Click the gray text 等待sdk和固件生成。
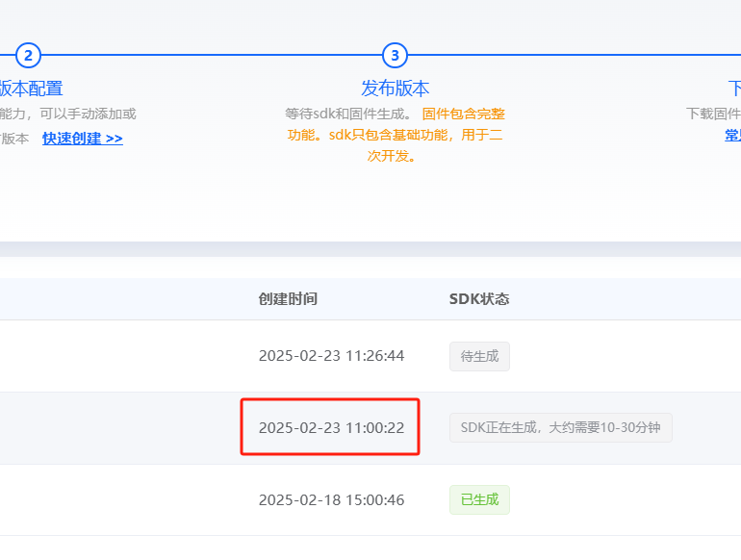741x560 pixels. (348, 114)
